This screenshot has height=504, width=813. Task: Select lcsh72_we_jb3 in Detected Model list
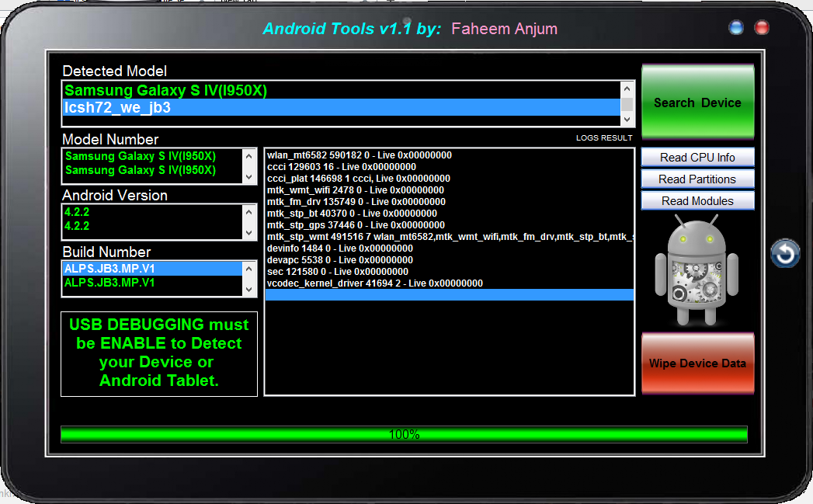tap(341, 107)
